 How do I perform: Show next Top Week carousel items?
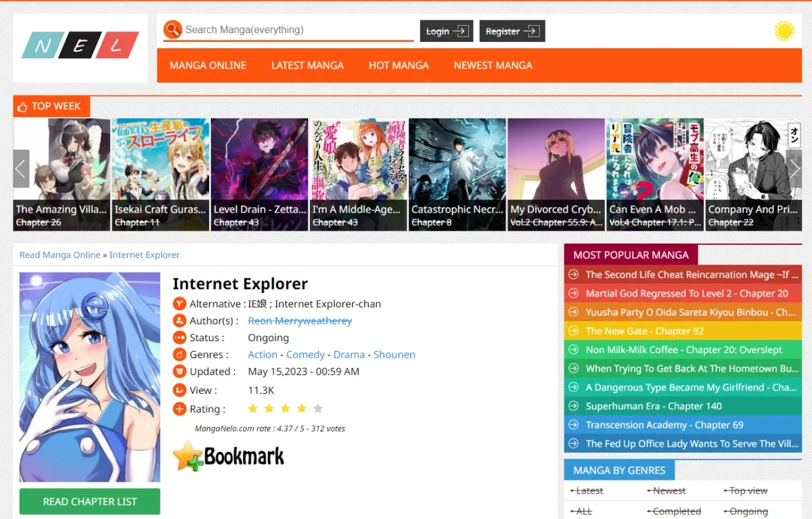tap(794, 168)
